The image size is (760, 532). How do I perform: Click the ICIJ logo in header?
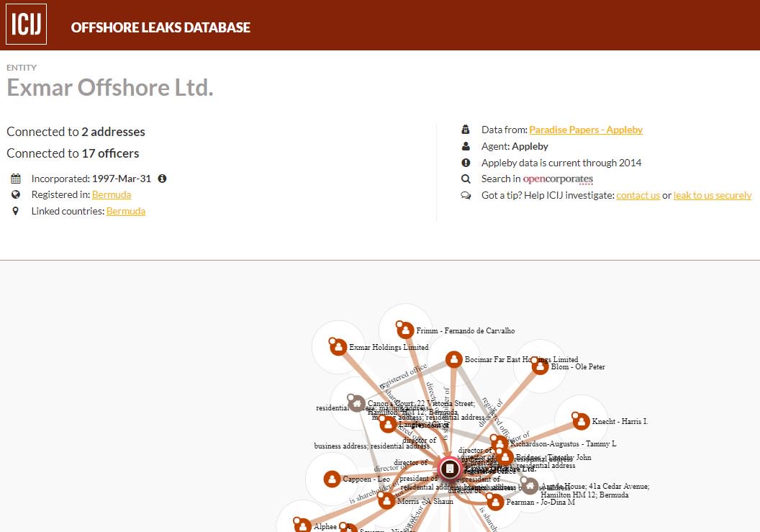coord(26,24)
